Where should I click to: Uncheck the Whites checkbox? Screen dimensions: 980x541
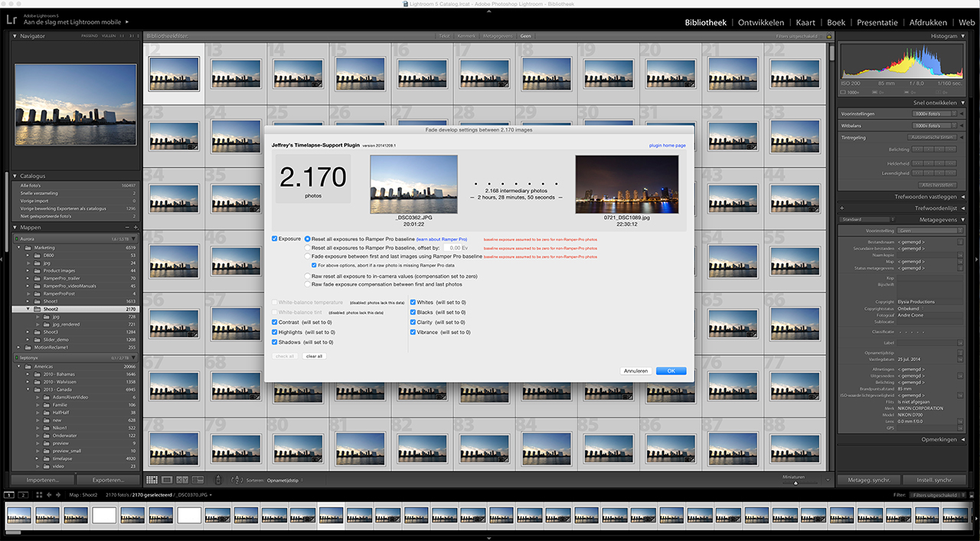(413, 302)
